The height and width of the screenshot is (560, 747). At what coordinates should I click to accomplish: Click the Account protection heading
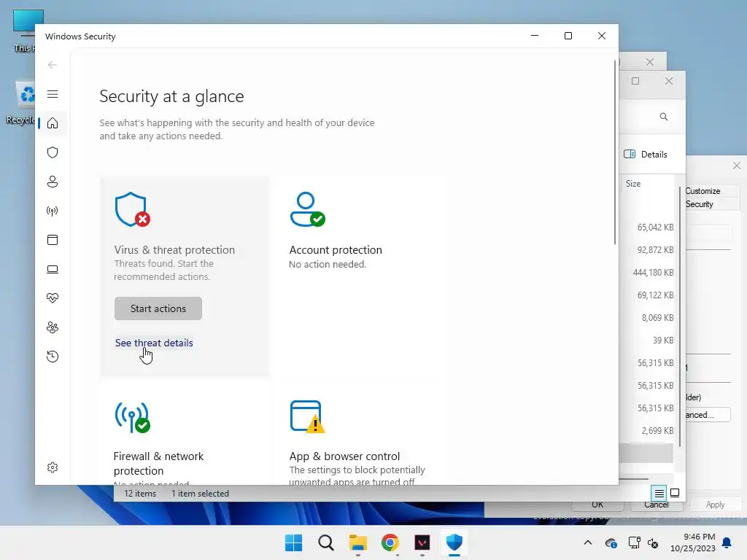[x=336, y=250]
